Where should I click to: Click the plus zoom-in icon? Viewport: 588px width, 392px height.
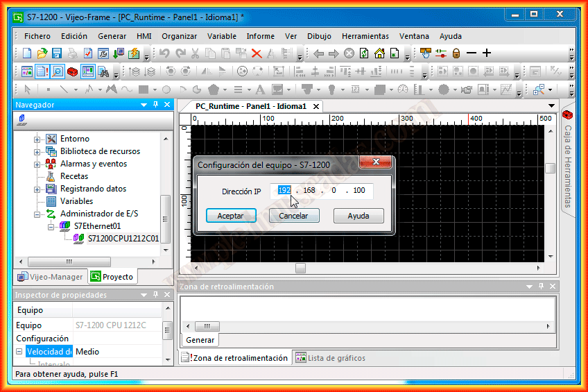487,53
